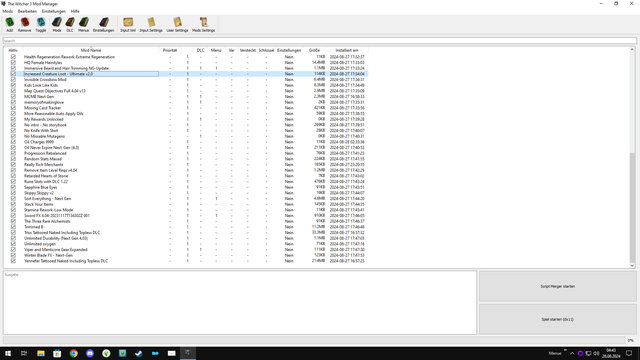Open the Bearbeiten menu
Image resolution: width=640 pixels, height=360 pixels.
tap(27, 11)
